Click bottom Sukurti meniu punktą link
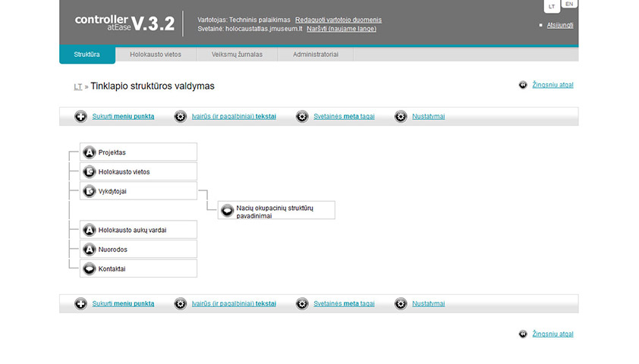Image resolution: width=639 pixels, height=364 pixels. coord(123,304)
